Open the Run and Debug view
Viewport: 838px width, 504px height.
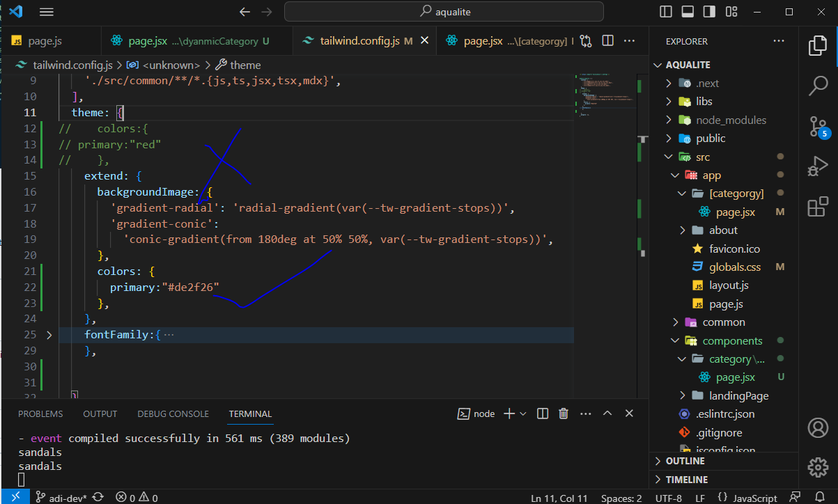(817, 167)
